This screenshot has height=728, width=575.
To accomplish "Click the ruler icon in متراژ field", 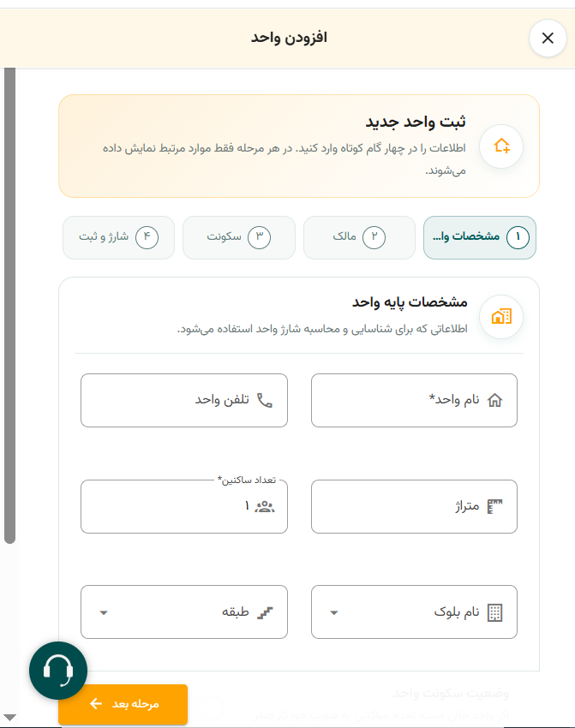I will 494,506.
